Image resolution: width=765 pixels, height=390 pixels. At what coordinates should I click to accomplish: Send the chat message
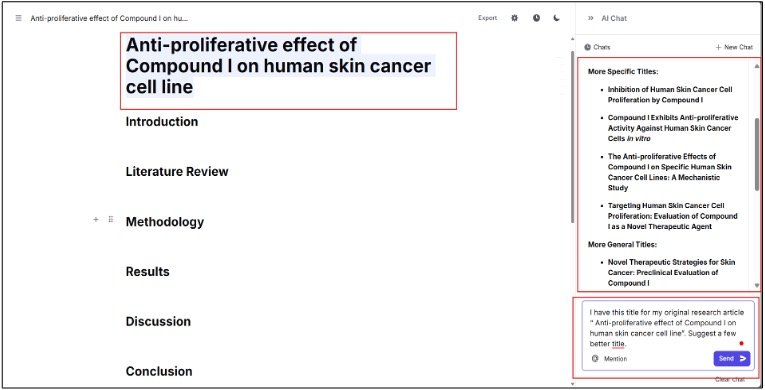pyautogui.click(x=732, y=358)
